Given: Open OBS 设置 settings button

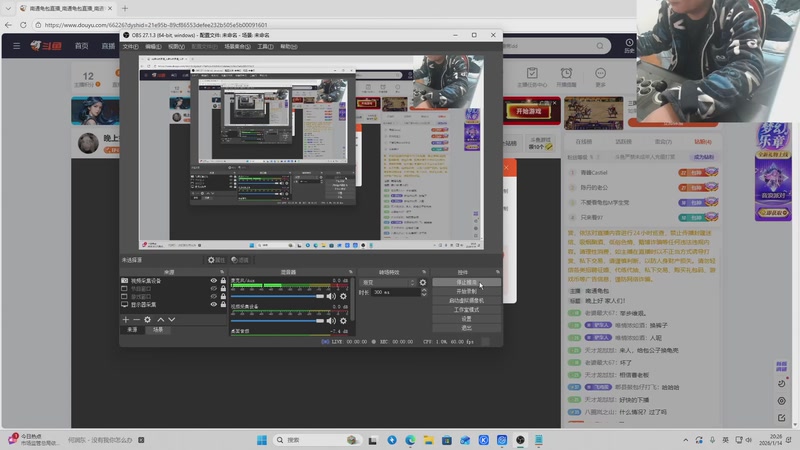Looking at the screenshot, I should tap(466, 319).
